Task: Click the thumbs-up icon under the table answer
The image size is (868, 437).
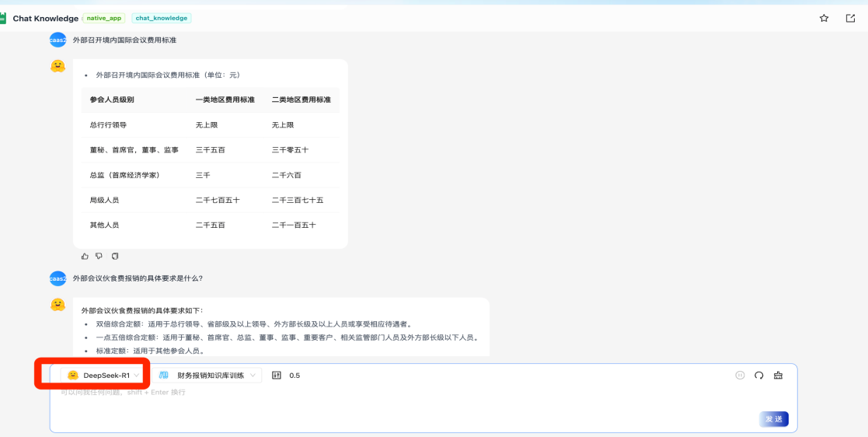Action: (85, 256)
